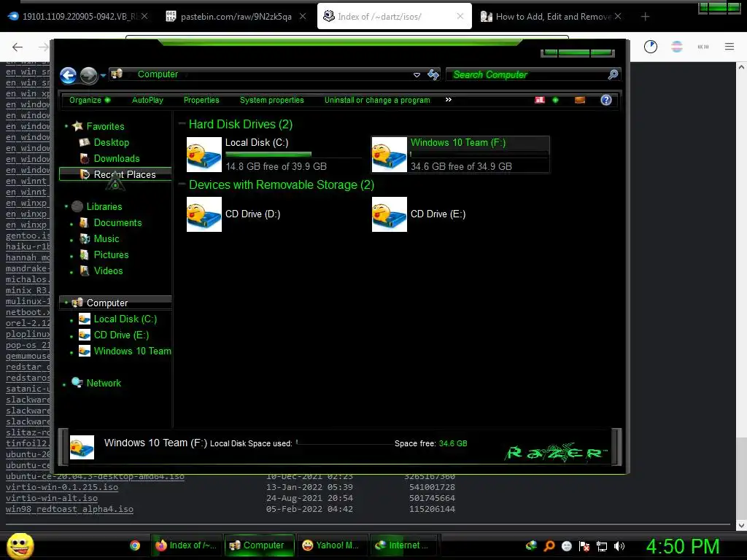Click the Forward arrow in Explorer

[88, 75]
